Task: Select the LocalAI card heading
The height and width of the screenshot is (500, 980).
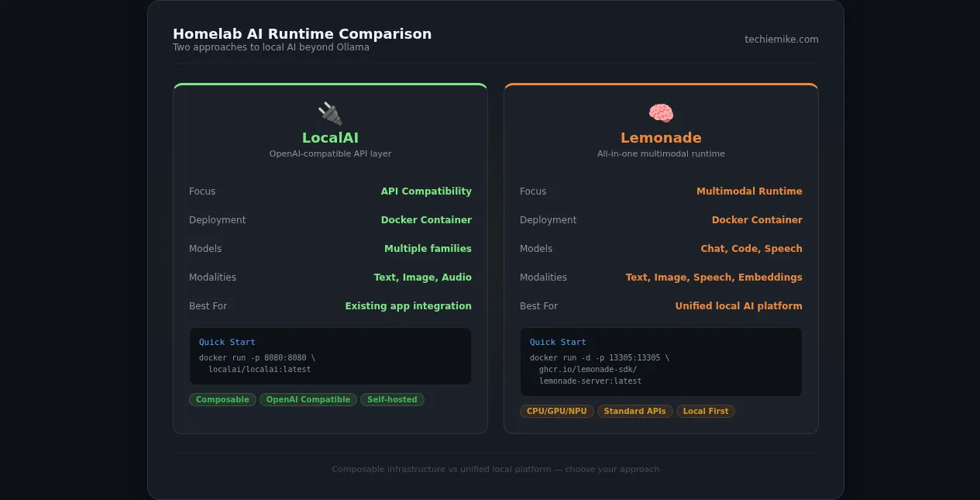Action: click(330, 138)
